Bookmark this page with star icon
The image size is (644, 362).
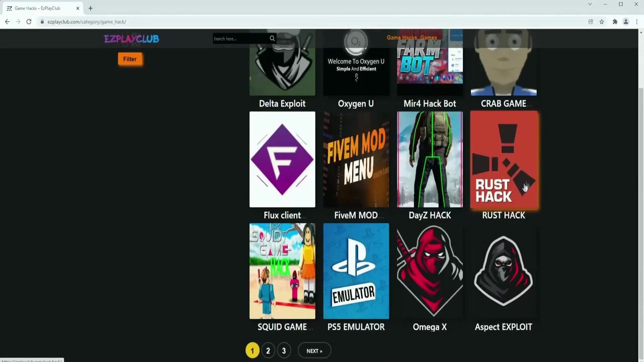click(602, 22)
